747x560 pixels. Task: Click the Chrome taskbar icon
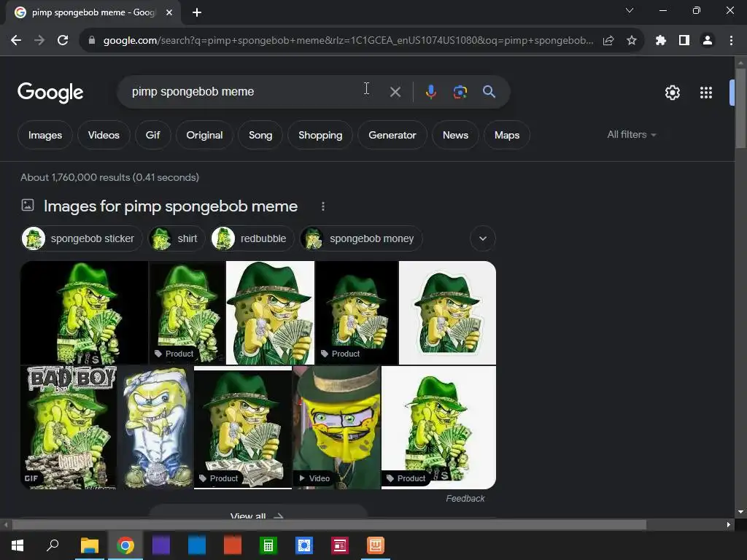click(125, 545)
